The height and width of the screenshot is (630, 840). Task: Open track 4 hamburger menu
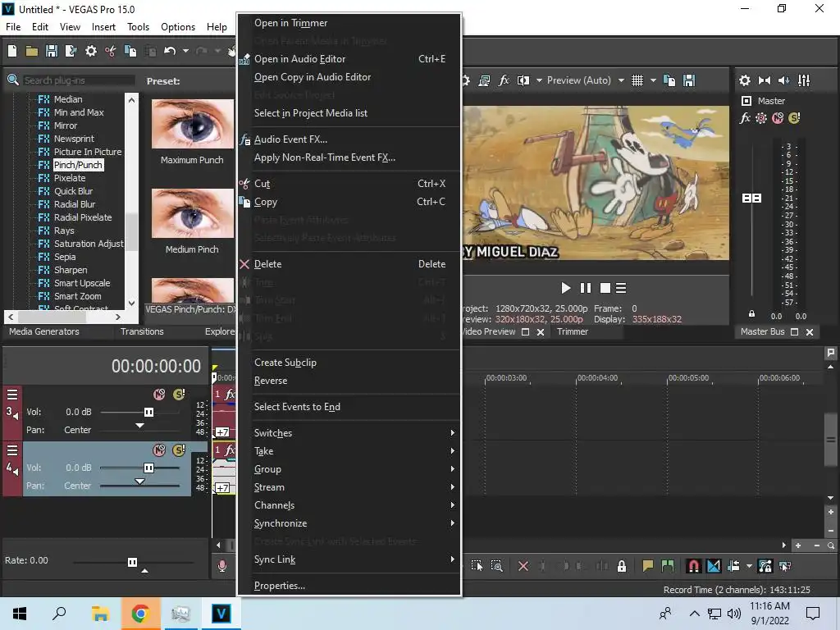coord(12,450)
